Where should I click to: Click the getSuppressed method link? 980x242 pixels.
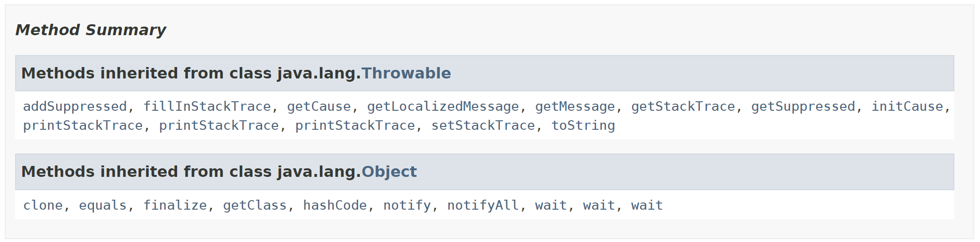click(803, 106)
